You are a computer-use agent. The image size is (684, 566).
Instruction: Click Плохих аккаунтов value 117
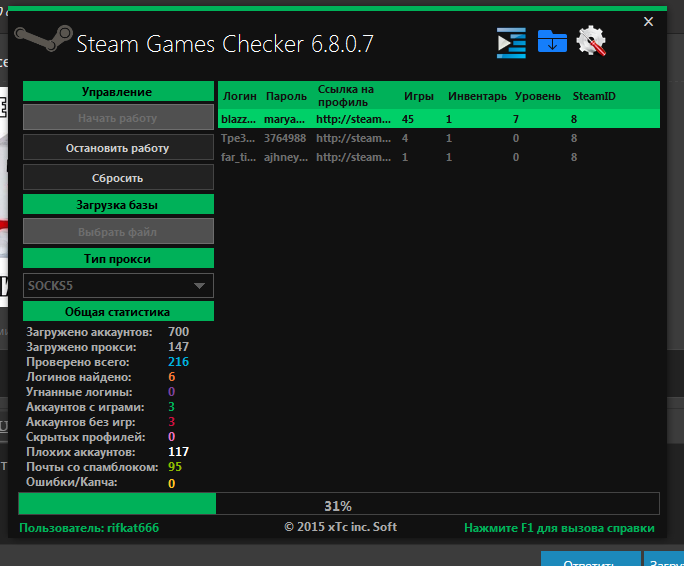tap(178, 452)
